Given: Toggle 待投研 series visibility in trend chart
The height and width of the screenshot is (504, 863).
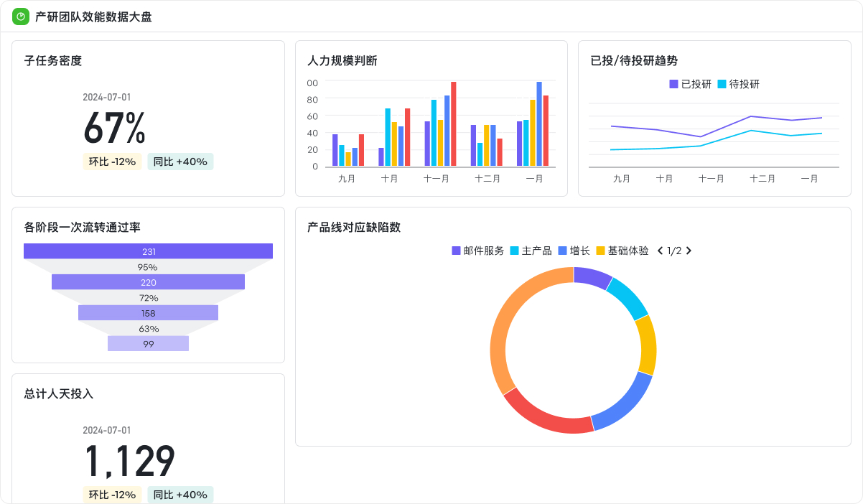Looking at the screenshot, I should pos(740,84).
